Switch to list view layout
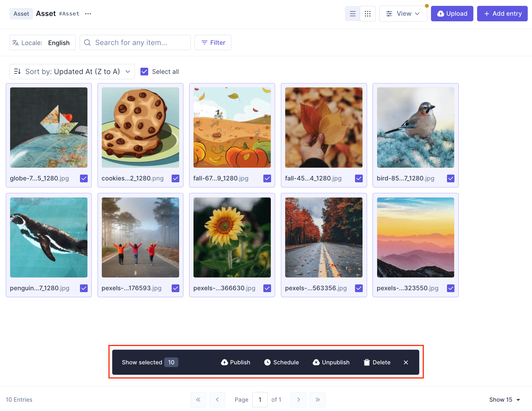532x411 pixels. [x=352, y=13]
